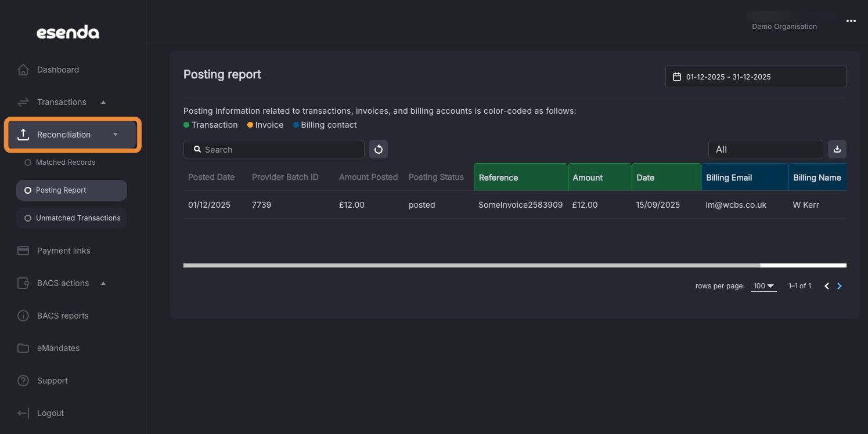Click the lm@wcbs.co.uk email cell
Image resolution: width=868 pixels, height=434 pixels.
coord(736,205)
